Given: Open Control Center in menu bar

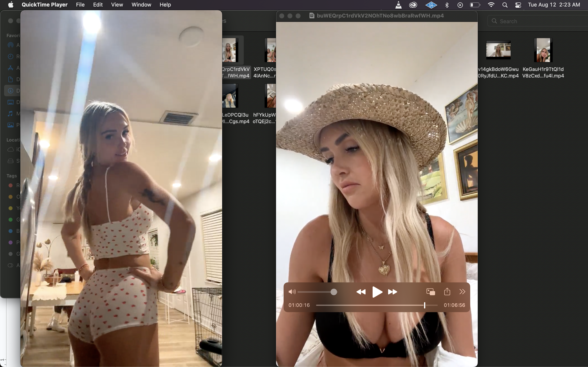Looking at the screenshot, I should (518, 5).
